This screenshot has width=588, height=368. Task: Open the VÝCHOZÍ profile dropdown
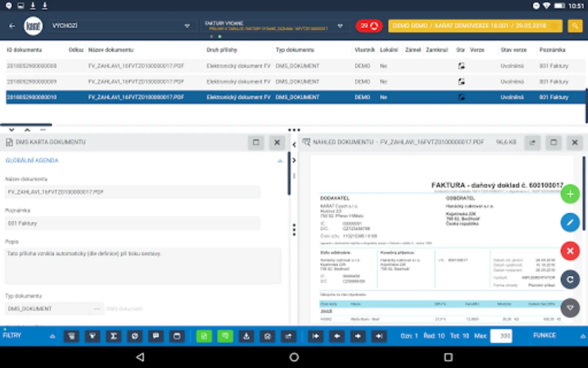[187, 25]
